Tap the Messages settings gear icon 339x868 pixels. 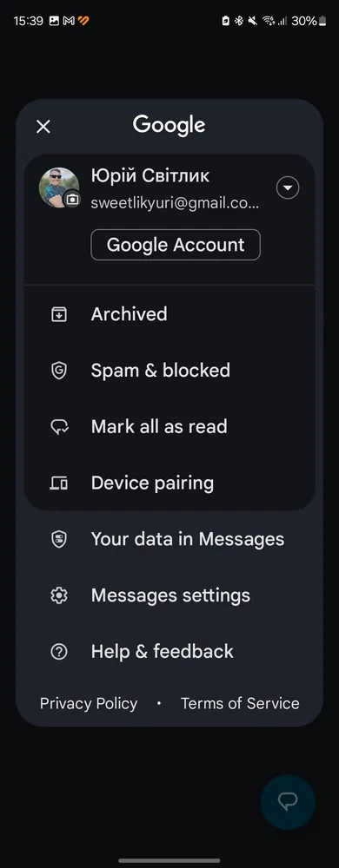(x=59, y=595)
